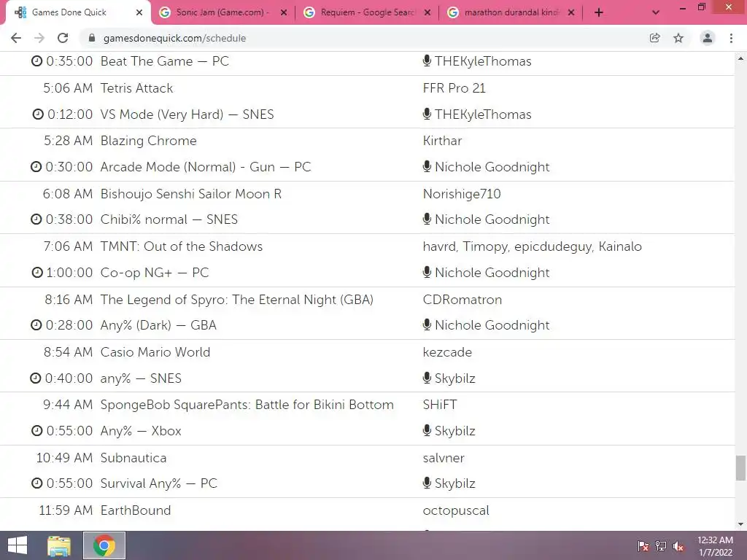This screenshot has width=747, height=560.
Task: Close the Games Done Quick tab
Action: 139,12
